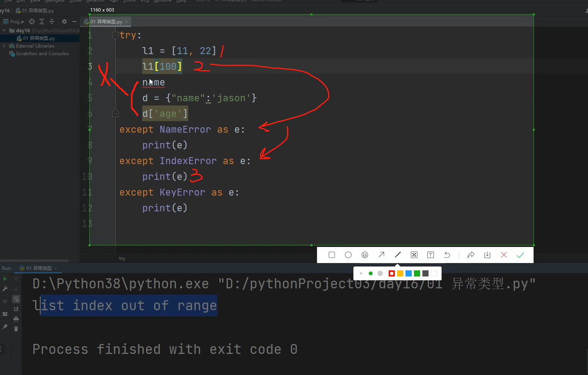The height and width of the screenshot is (375, 588).
Task: Expand all Project tree nodes
Action: click(42, 22)
